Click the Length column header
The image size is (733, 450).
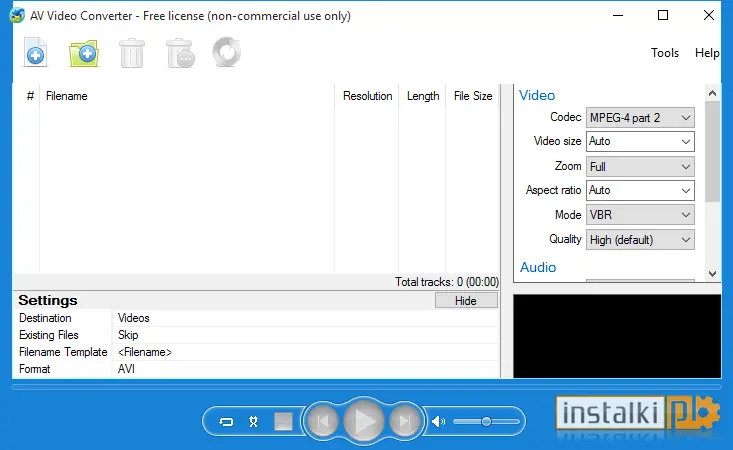coord(423,96)
